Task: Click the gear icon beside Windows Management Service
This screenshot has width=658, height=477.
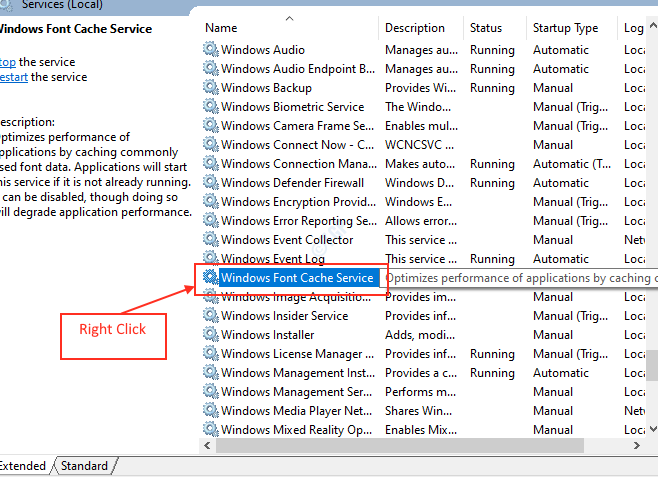Action: [211, 391]
